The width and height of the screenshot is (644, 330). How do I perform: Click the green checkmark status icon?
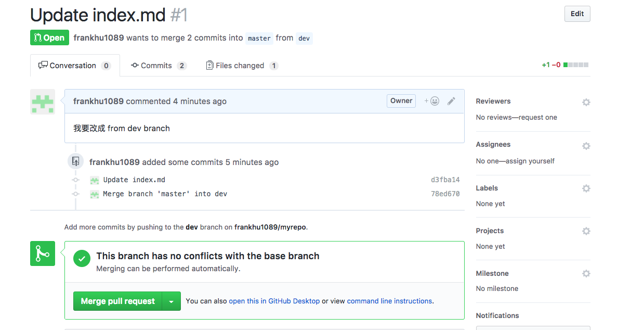tap(82, 259)
